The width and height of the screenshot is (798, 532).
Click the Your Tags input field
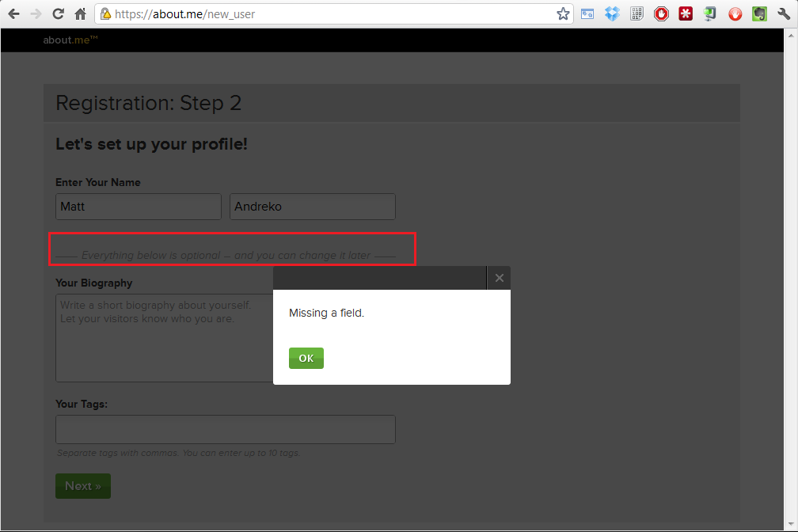[x=226, y=429]
